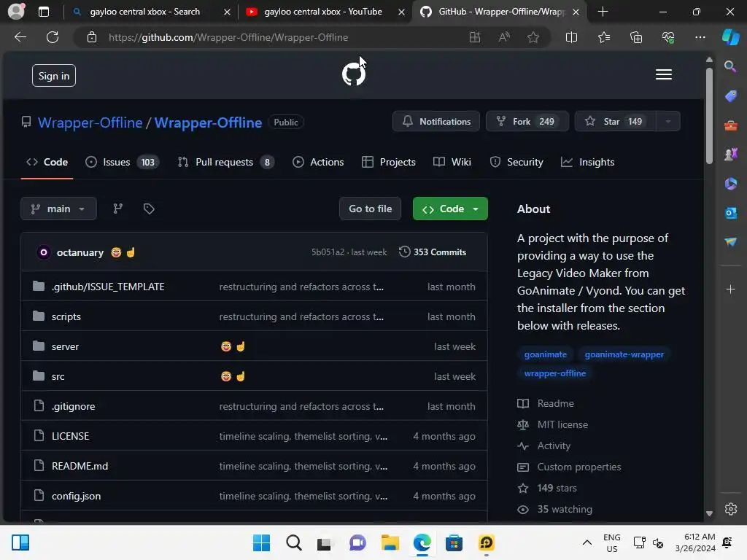
Task: Expand the Star list dropdown arrow
Action: point(668,122)
